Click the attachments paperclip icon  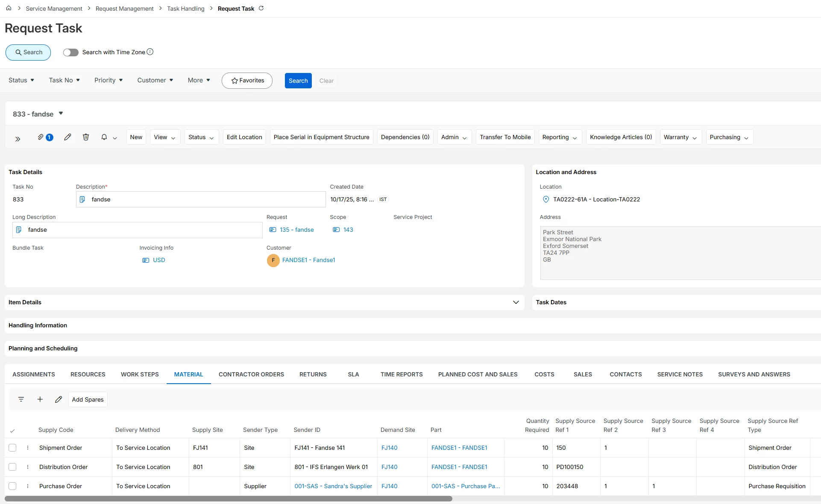tap(41, 137)
